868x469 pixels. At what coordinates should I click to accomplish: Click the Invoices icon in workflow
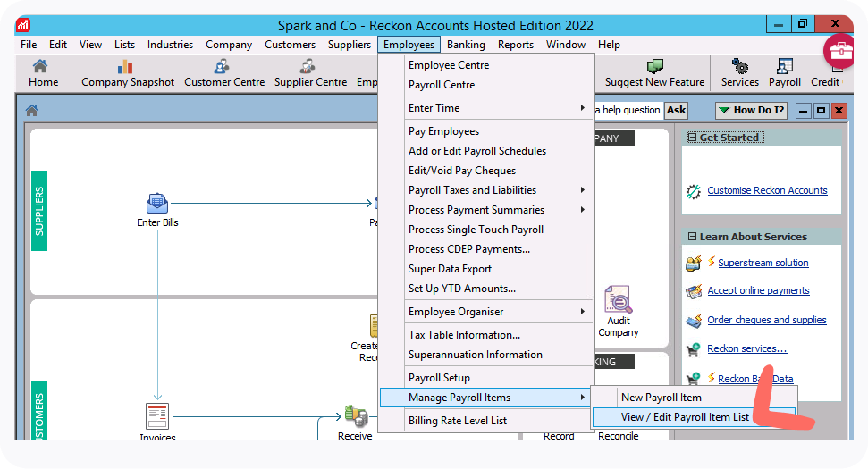point(157,416)
